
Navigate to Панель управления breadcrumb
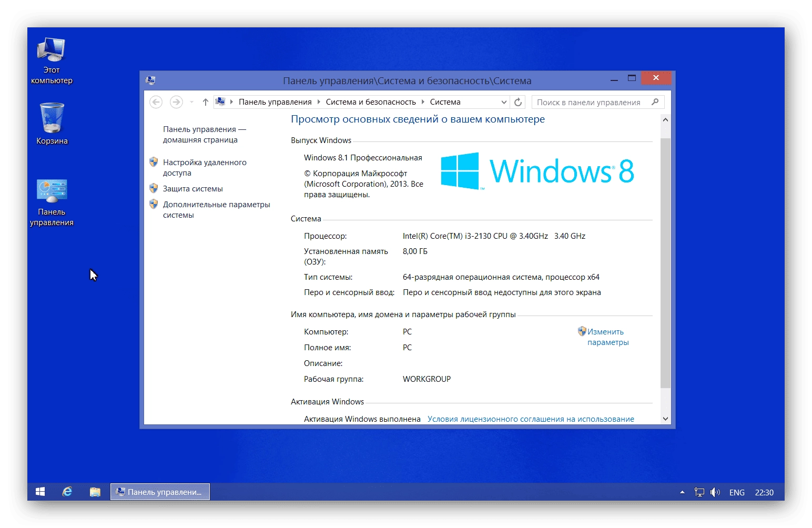(275, 102)
